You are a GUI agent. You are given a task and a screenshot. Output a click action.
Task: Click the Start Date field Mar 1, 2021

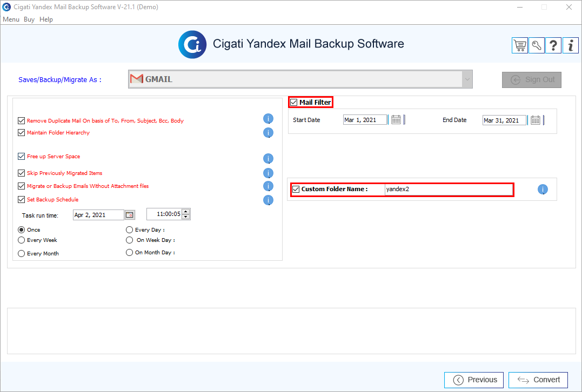pos(365,120)
